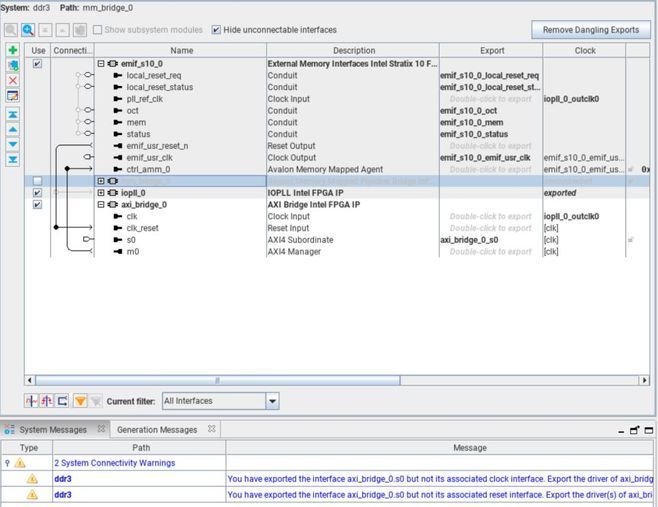
Task: Close the System Messages tab via its X
Action: tap(101, 429)
